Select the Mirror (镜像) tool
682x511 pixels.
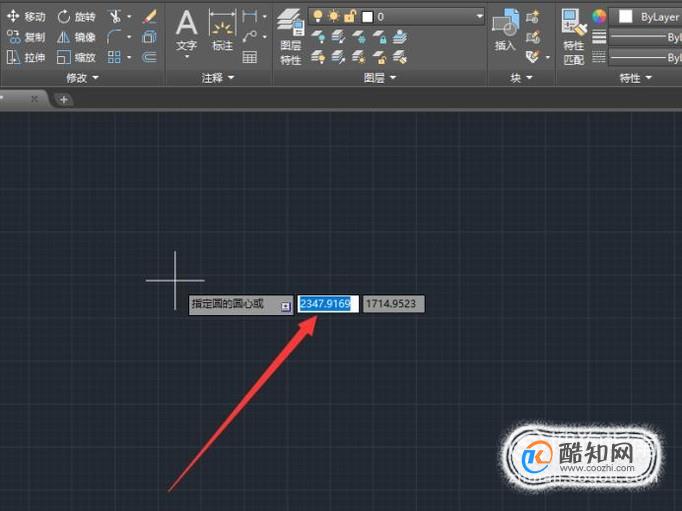[76, 37]
